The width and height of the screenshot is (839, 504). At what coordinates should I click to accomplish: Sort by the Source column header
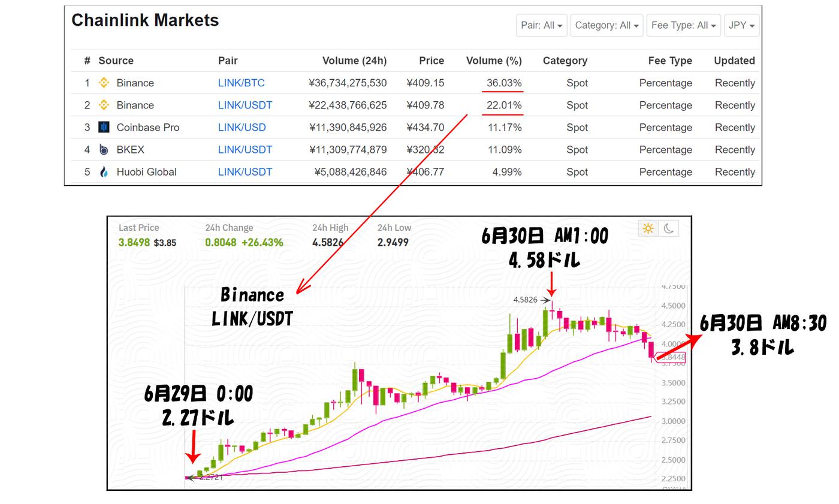[x=116, y=61]
